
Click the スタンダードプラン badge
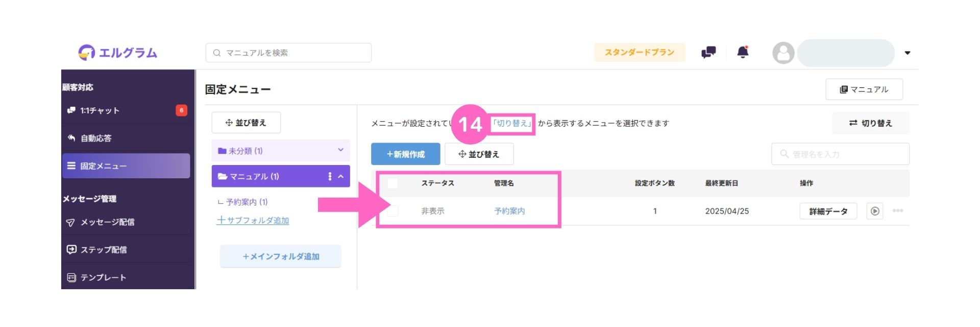pos(640,52)
